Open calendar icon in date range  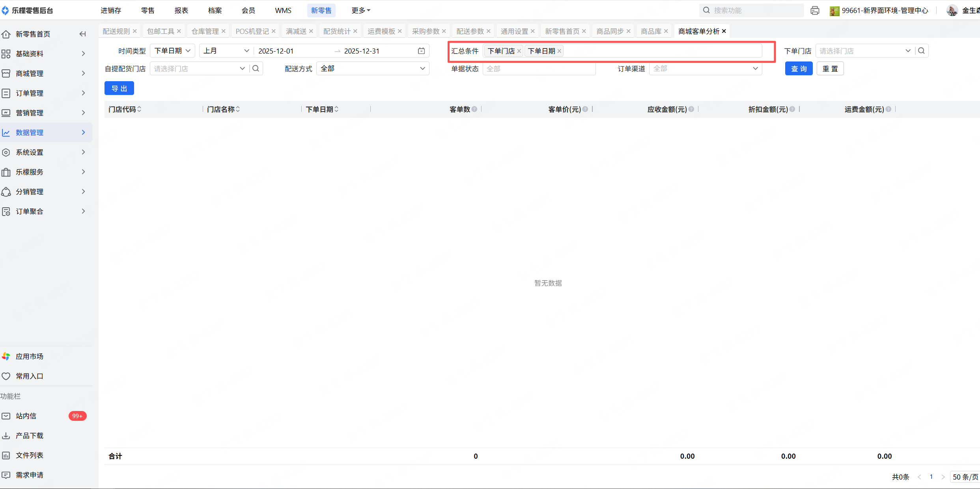click(x=421, y=51)
